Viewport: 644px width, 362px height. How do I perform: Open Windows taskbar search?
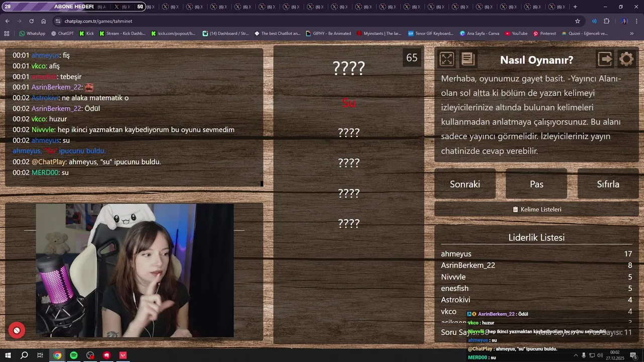coord(24,355)
